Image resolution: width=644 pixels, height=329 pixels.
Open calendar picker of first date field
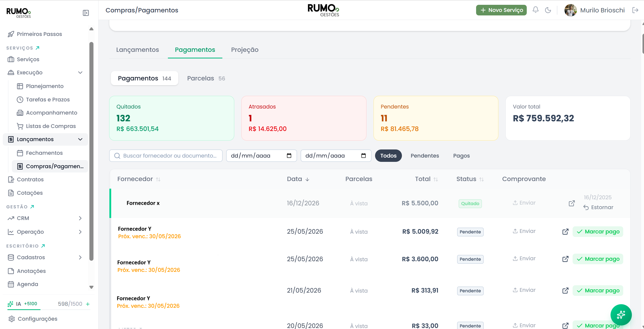[x=289, y=156]
